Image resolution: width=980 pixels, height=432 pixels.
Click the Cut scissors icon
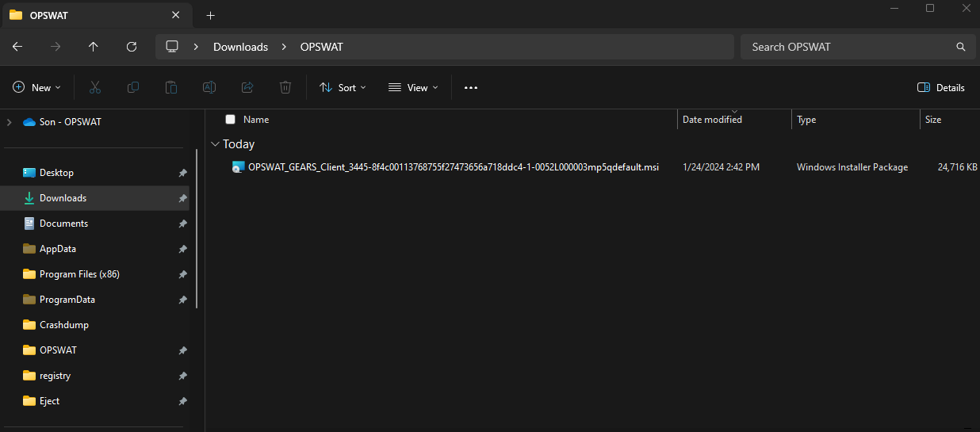click(95, 87)
